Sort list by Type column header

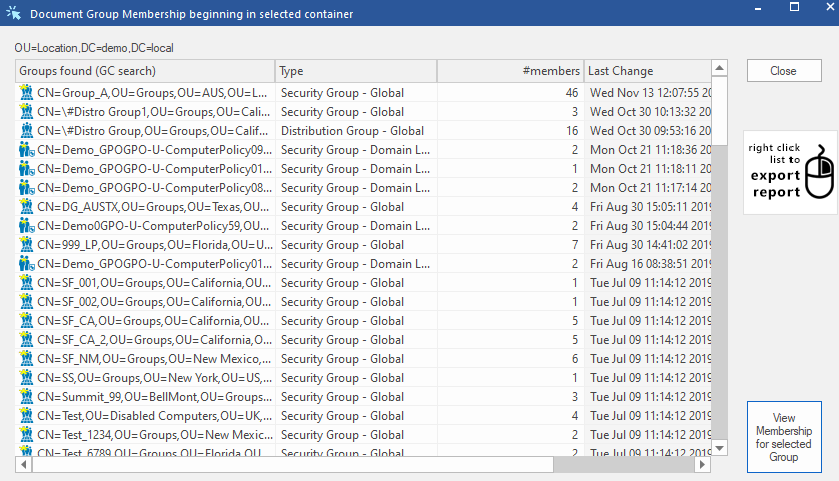355,71
